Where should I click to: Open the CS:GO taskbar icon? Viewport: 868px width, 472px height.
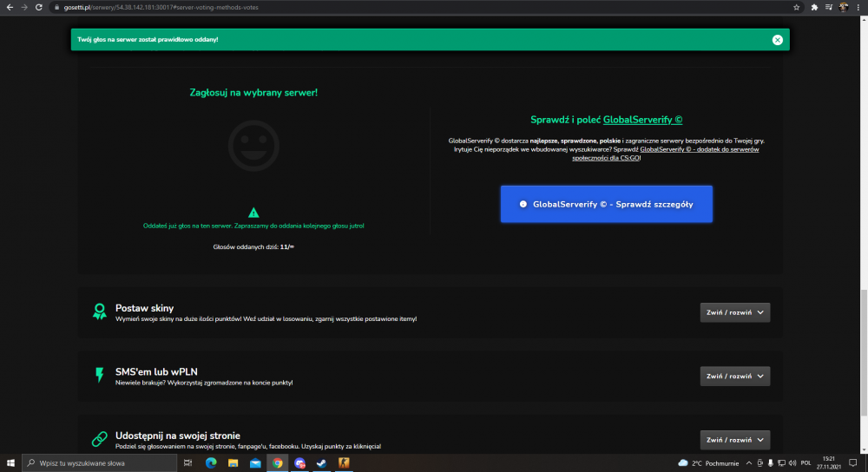point(344,462)
